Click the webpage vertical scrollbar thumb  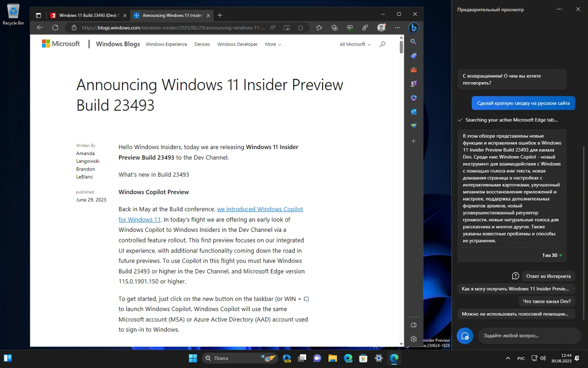[401, 47]
